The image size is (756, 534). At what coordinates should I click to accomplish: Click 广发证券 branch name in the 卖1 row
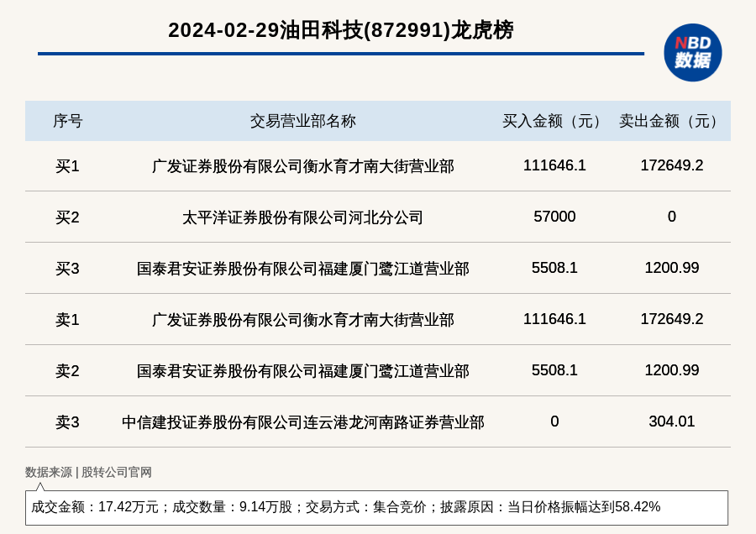click(302, 320)
